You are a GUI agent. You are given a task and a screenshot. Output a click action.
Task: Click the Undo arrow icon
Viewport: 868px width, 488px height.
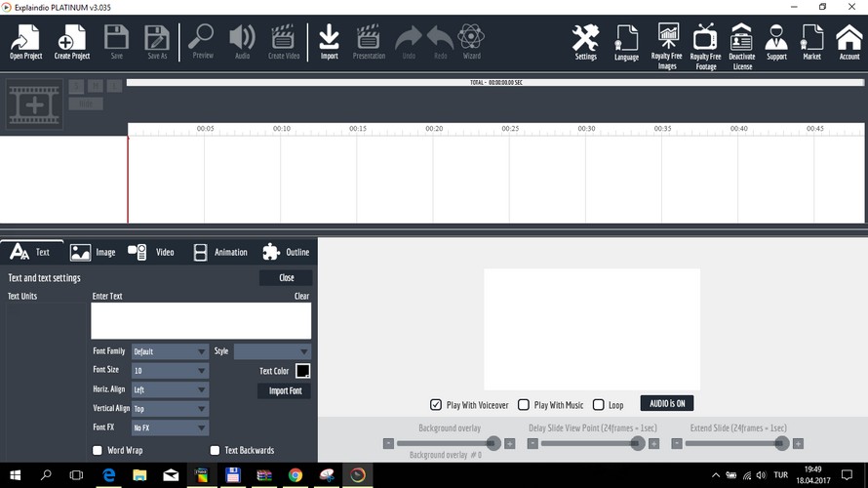pyautogui.click(x=409, y=42)
